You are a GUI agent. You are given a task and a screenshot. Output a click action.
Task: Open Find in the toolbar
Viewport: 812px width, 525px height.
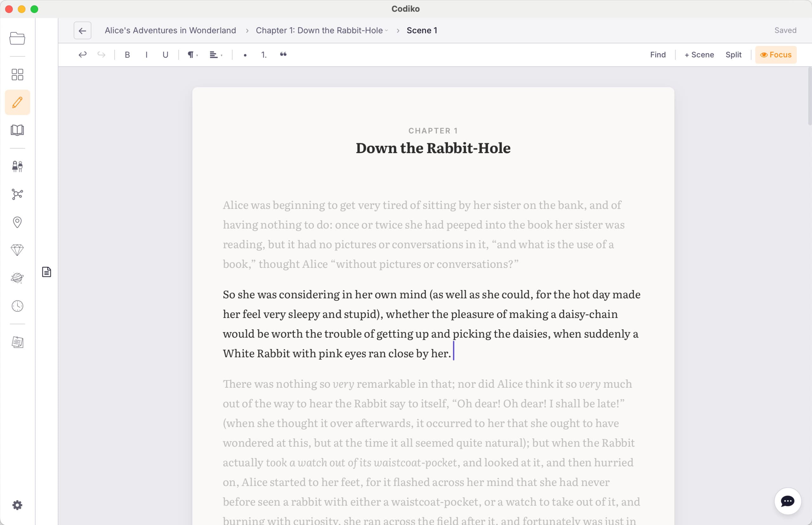[x=658, y=55]
